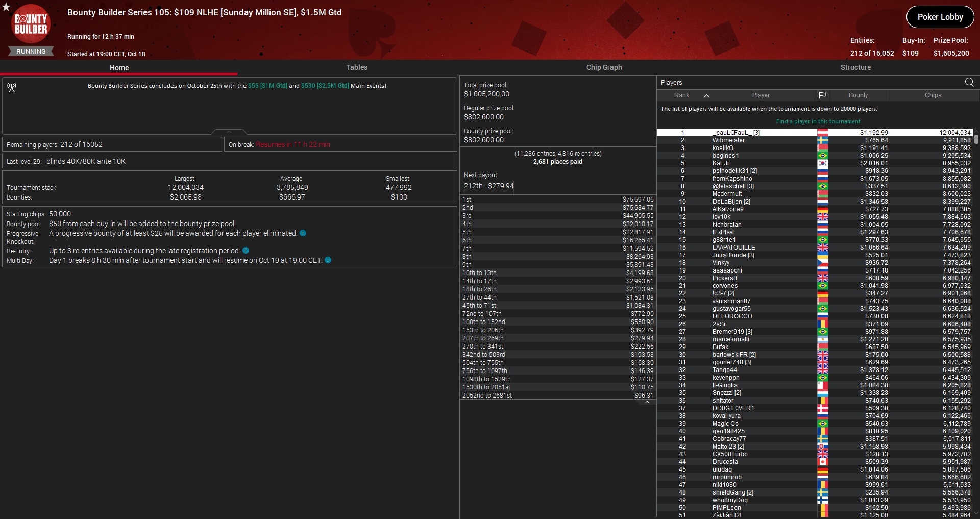Click Cobracay77's country flag

(822, 439)
